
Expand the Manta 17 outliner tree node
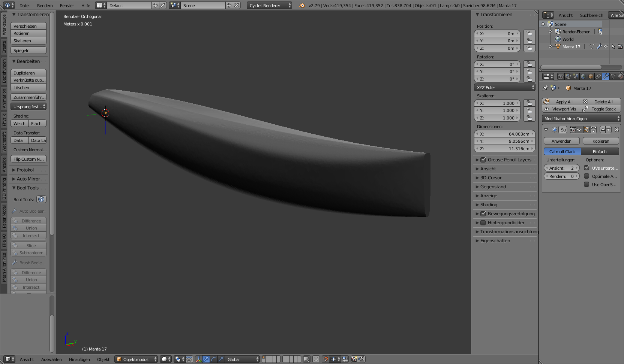pyautogui.click(x=550, y=47)
